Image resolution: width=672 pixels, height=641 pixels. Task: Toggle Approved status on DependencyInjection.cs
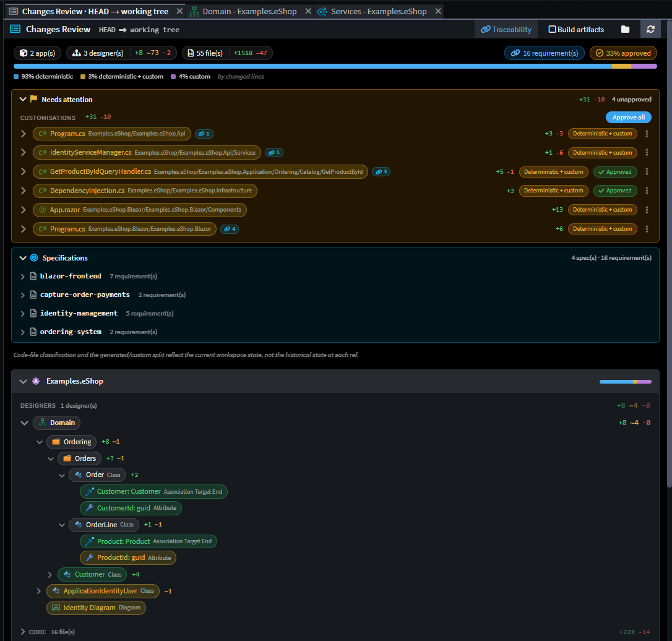615,191
